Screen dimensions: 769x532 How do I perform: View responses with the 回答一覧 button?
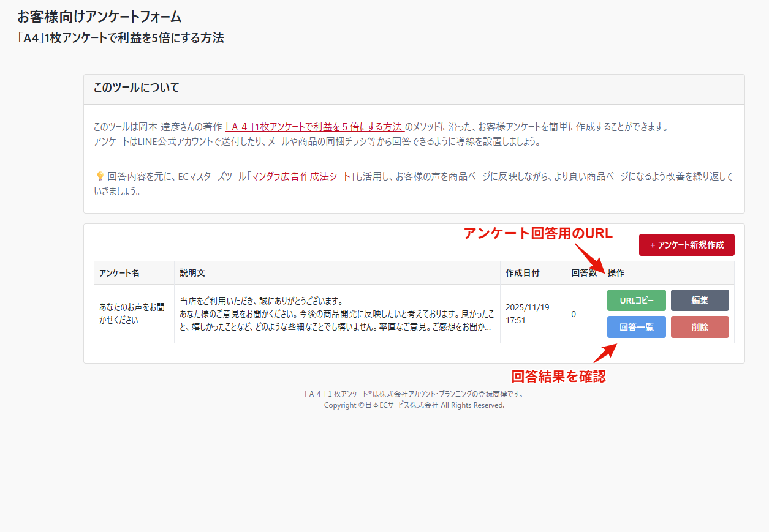[636, 327]
